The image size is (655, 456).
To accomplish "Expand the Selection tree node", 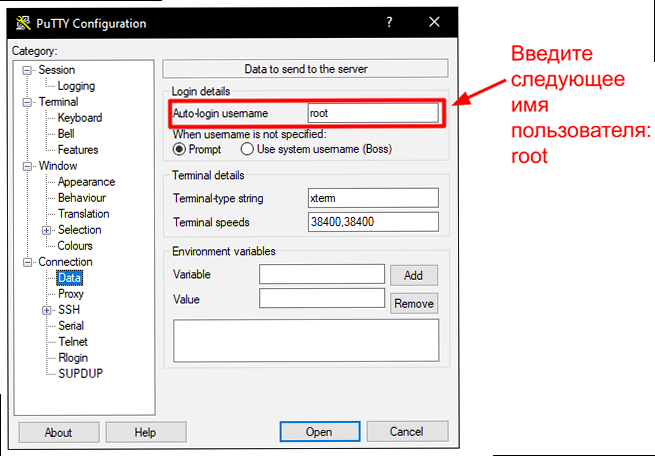I will point(46,230).
